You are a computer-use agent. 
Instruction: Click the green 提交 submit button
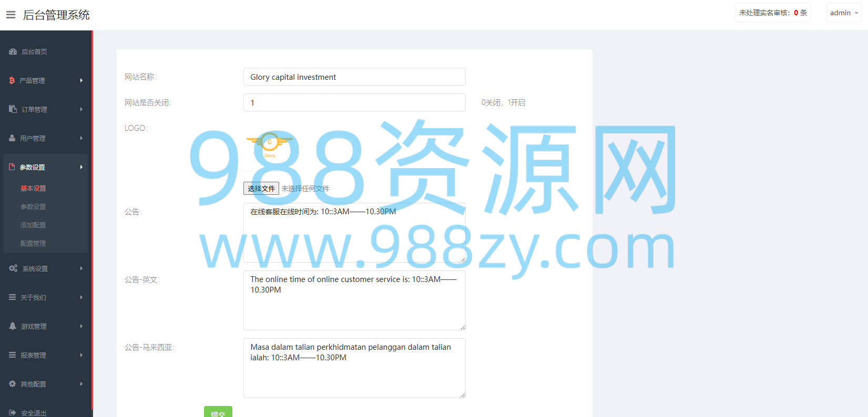click(x=218, y=412)
